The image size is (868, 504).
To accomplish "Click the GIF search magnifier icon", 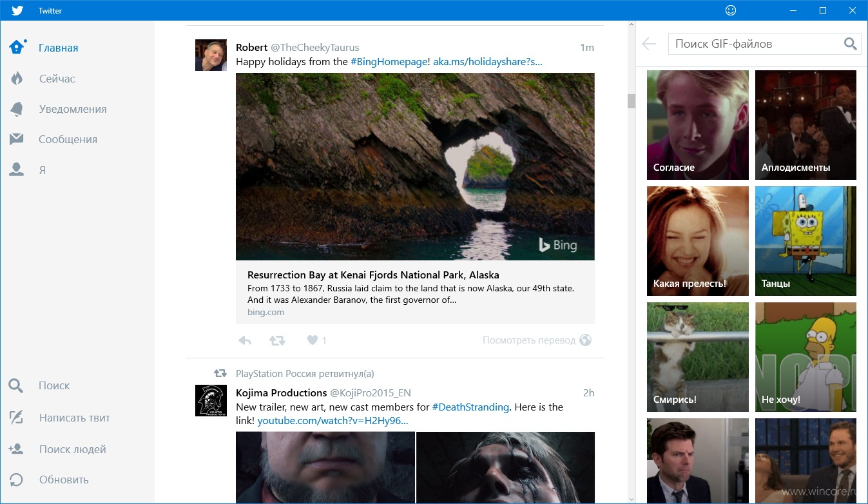I will click(x=851, y=44).
